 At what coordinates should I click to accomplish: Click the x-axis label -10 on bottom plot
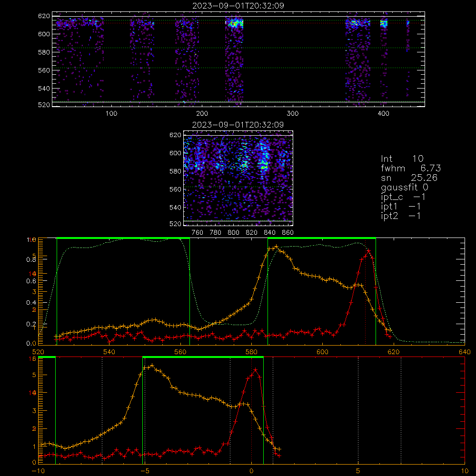38,471
